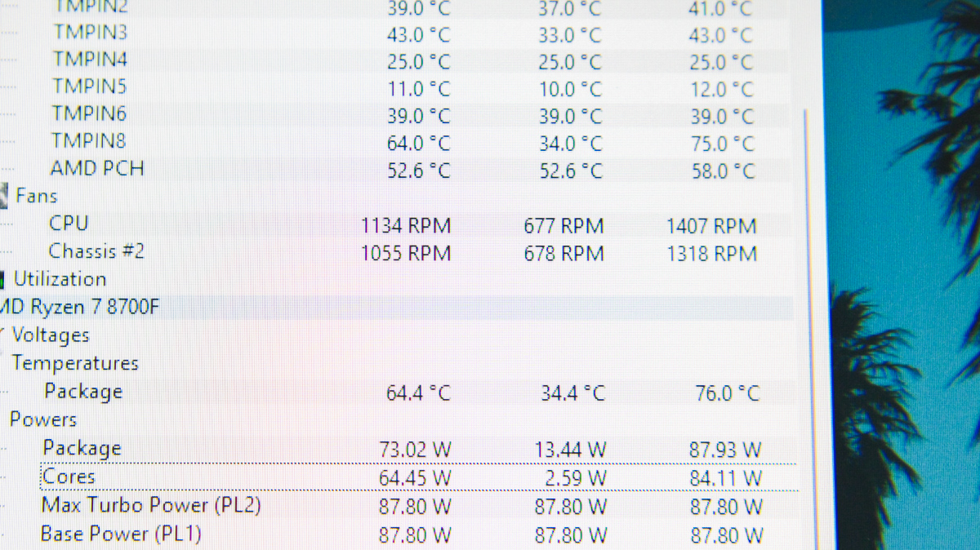Viewport: 980px width, 550px height.
Task: Click the CPU fan value 1407 RPM
Action: [711, 226]
